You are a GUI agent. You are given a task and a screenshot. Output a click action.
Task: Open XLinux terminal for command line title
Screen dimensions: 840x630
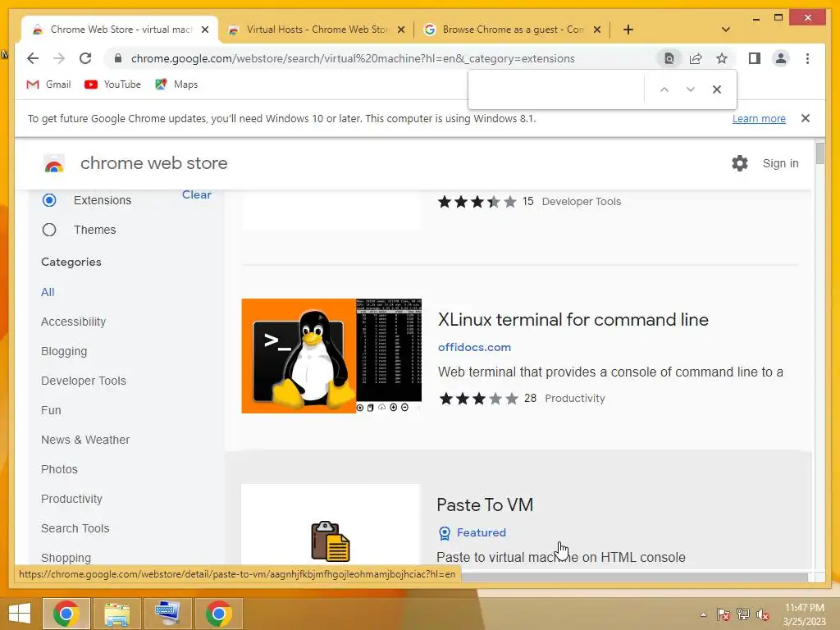tap(573, 320)
